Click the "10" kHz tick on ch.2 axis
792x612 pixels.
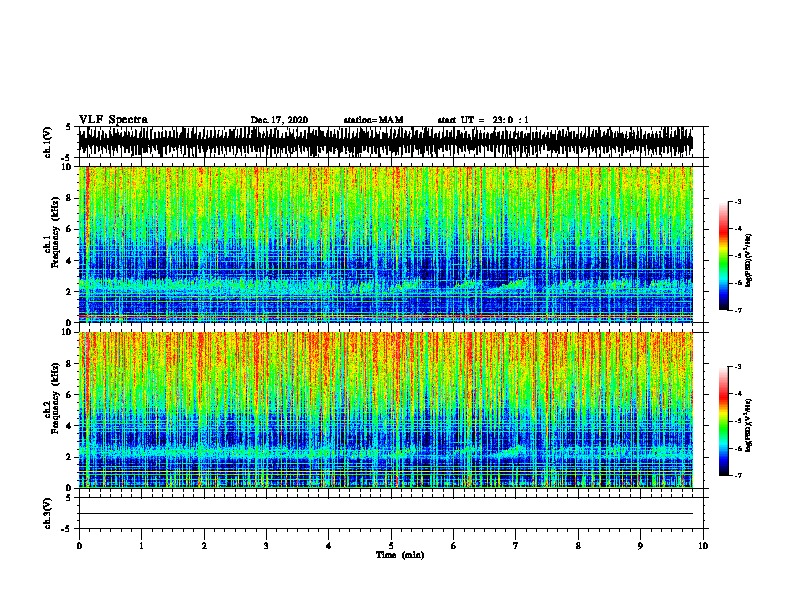coord(67,332)
